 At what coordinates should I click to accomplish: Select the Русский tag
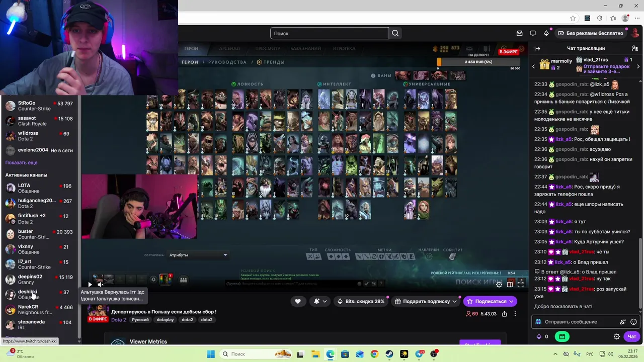pyautogui.click(x=140, y=320)
